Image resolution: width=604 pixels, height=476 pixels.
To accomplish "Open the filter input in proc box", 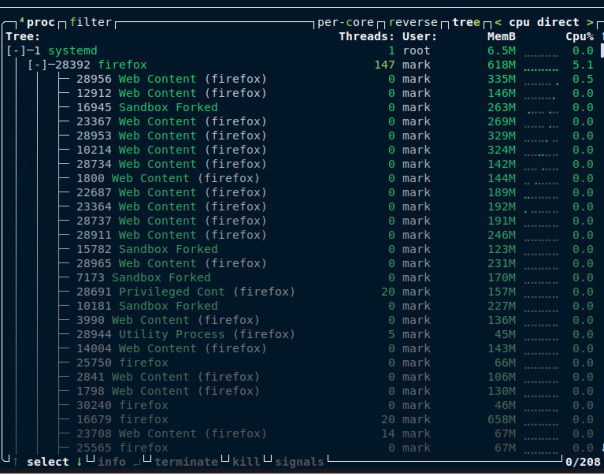I will pyautogui.click(x=90, y=22).
